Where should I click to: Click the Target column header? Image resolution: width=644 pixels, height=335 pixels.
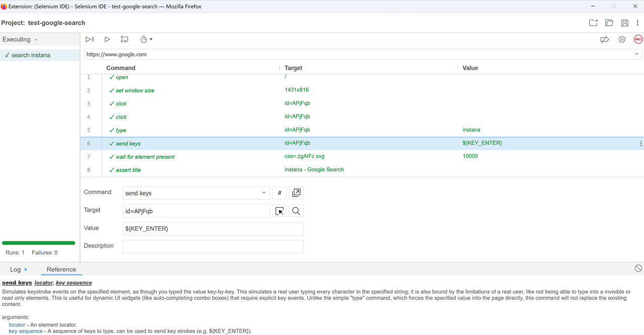click(293, 68)
